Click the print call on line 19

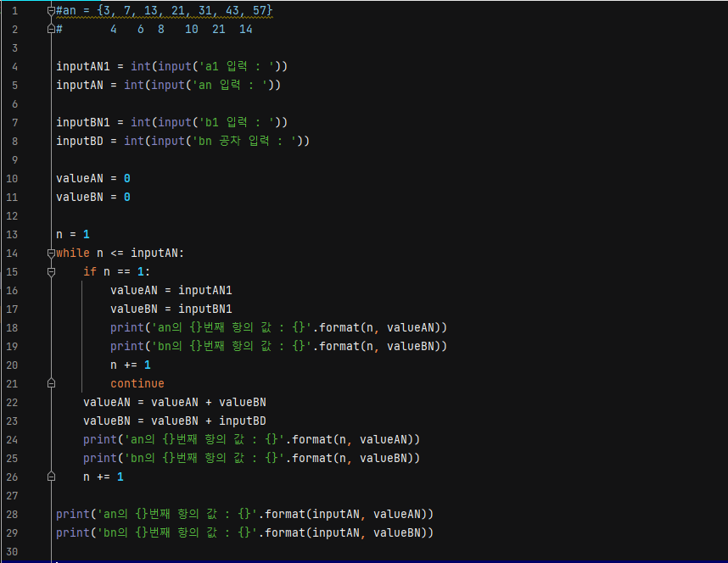[278, 346]
